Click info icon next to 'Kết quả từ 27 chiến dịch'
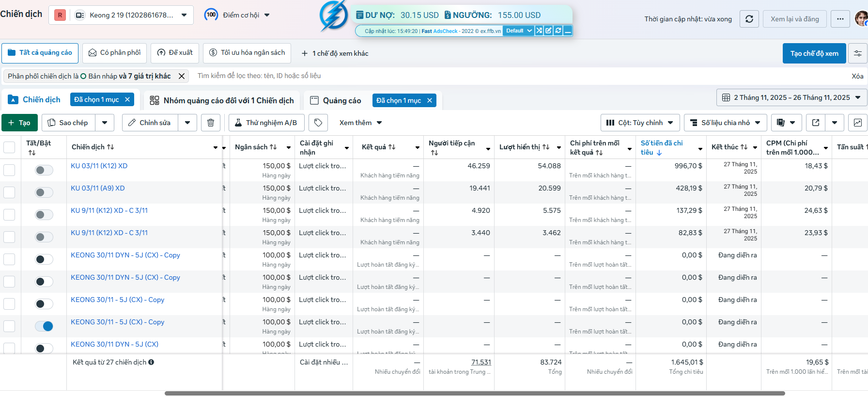 (151, 362)
